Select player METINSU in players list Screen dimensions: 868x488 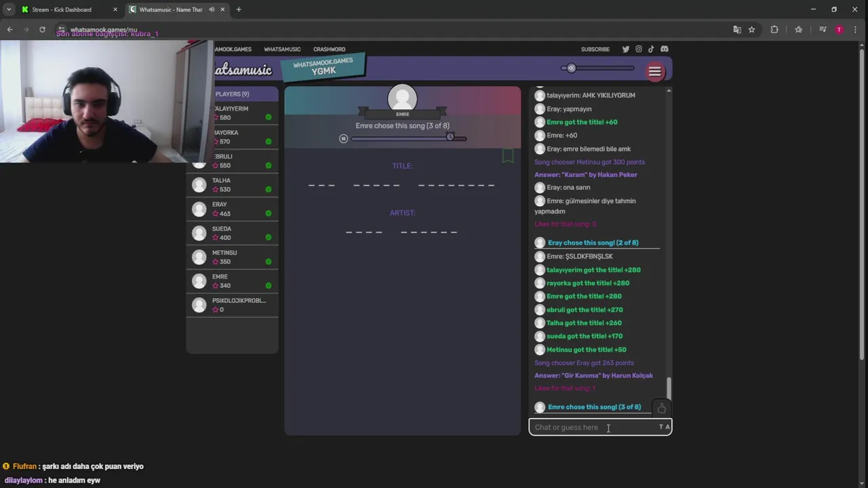point(232,257)
